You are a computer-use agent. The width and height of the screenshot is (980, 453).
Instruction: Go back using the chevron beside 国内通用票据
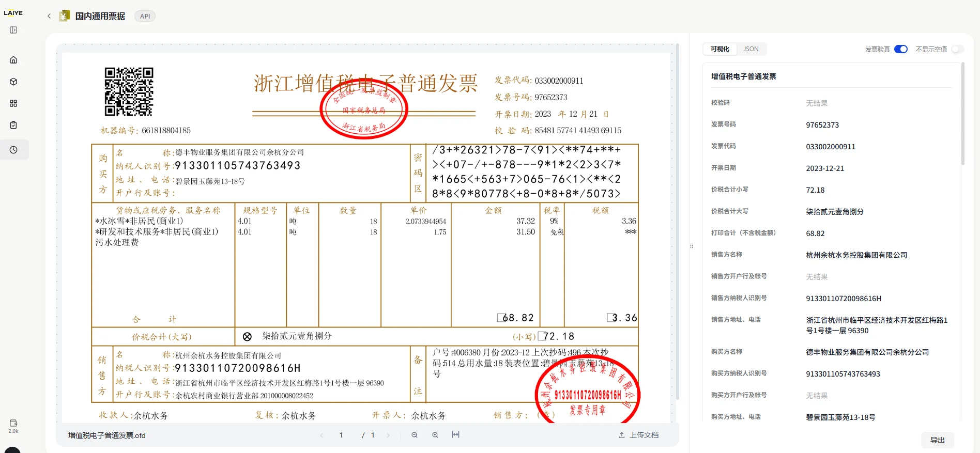[x=49, y=16]
